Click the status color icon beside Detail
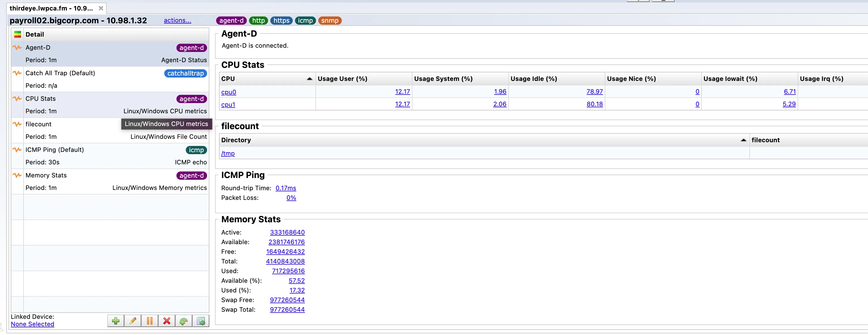Viewport: 868px width, 335px height. pyautogui.click(x=18, y=34)
